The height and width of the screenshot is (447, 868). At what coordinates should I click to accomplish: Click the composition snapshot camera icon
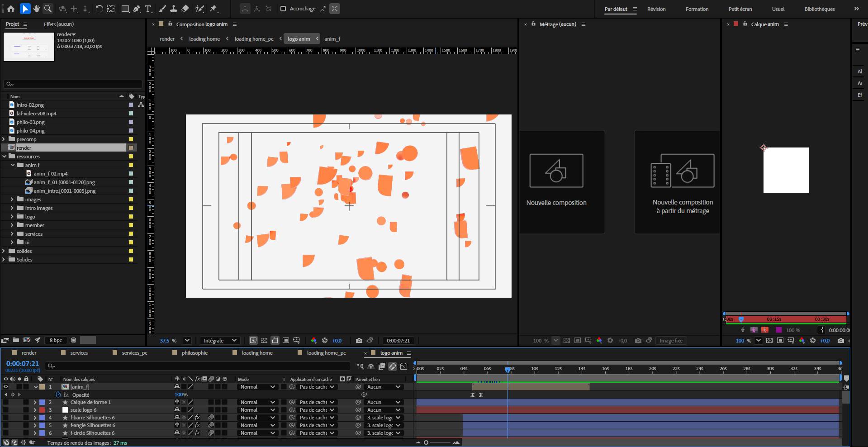click(x=359, y=341)
